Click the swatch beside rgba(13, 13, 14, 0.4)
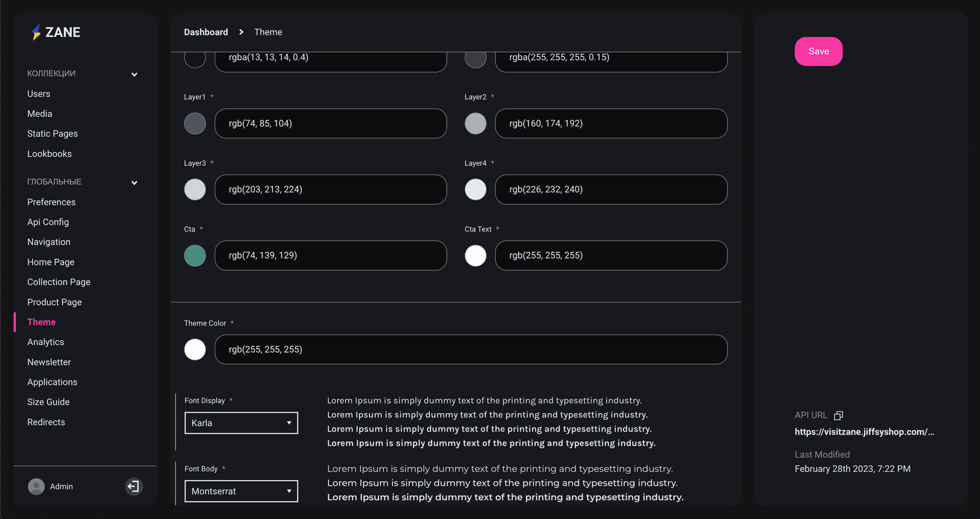The image size is (980, 519). [195, 59]
